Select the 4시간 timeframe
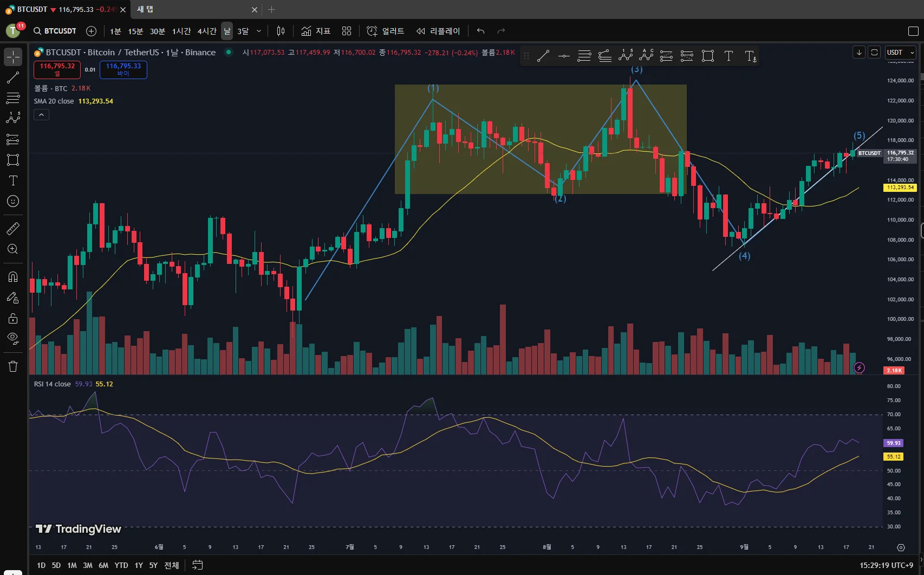Image resolution: width=924 pixels, height=575 pixels. click(x=206, y=31)
